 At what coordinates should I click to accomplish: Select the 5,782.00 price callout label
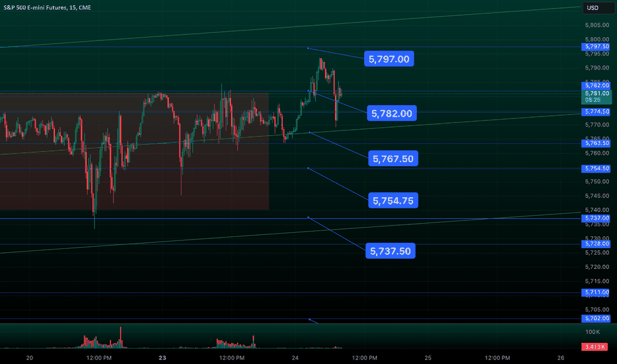391,113
